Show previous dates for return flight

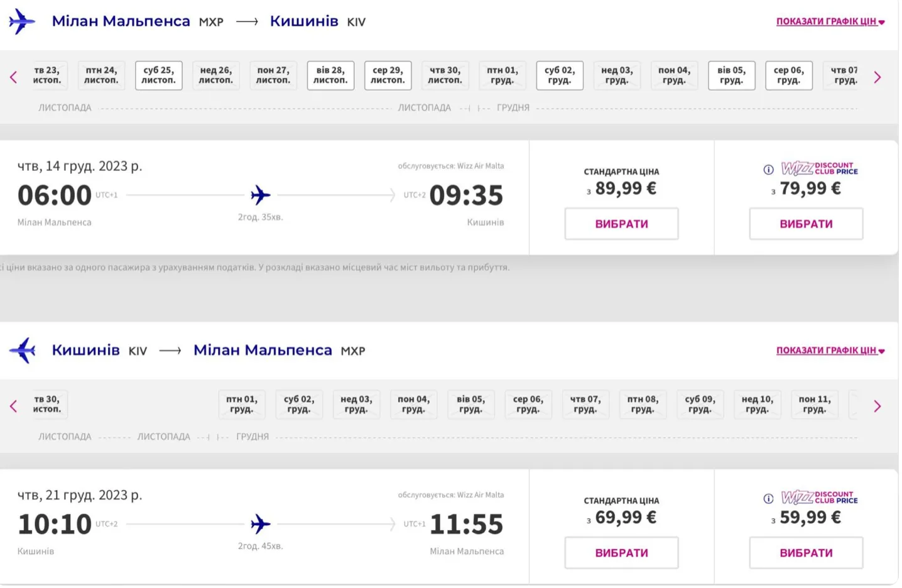tap(13, 406)
